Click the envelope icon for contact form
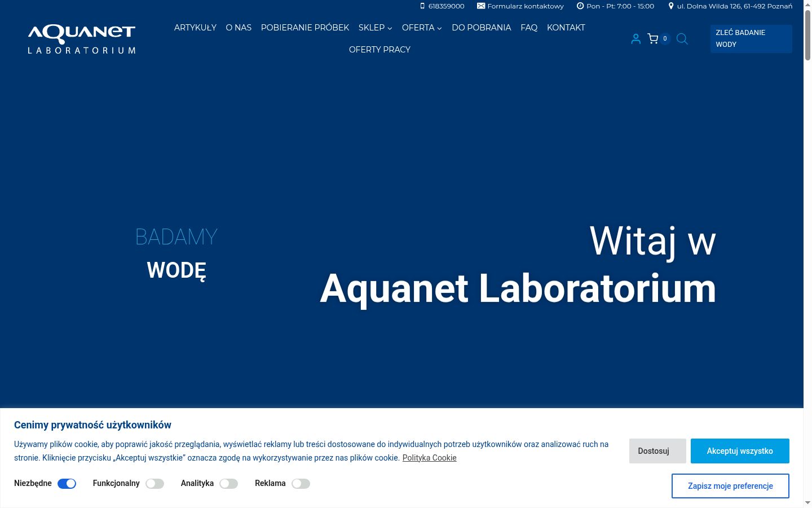Viewport: 812px width, 508px height. click(x=481, y=6)
